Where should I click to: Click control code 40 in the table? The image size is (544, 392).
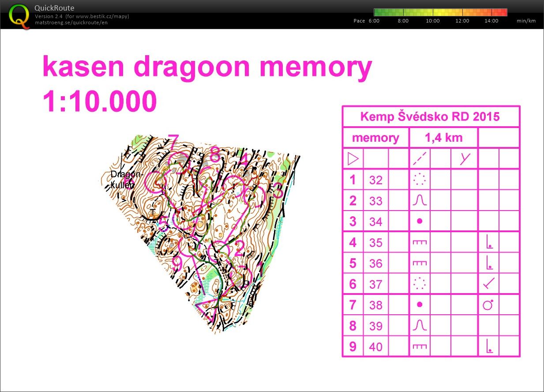click(375, 347)
